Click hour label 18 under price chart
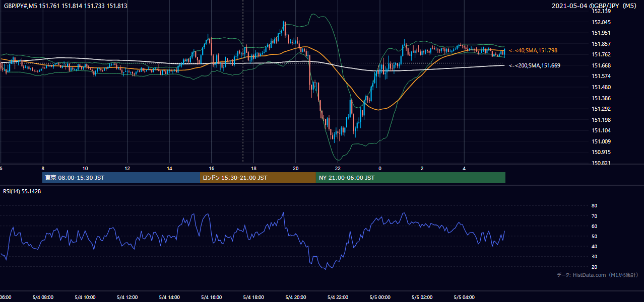 pyautogui.click(x=254, y=168)
